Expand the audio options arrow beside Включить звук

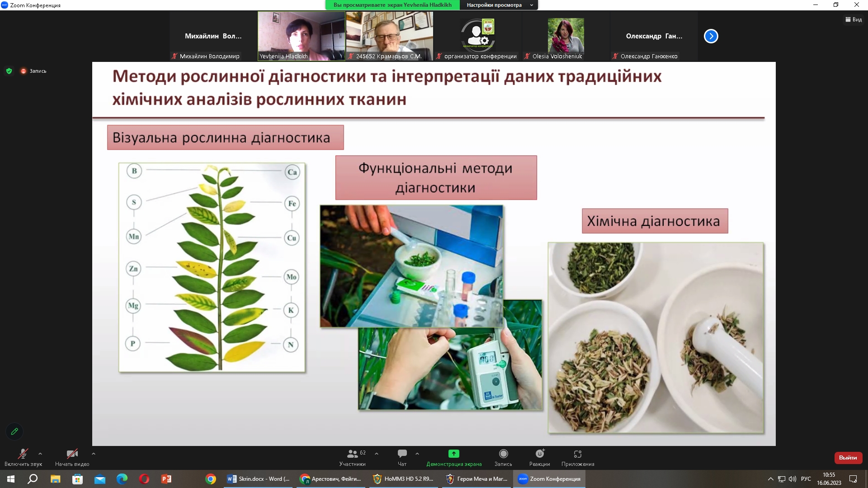click(x=40, y=454)
